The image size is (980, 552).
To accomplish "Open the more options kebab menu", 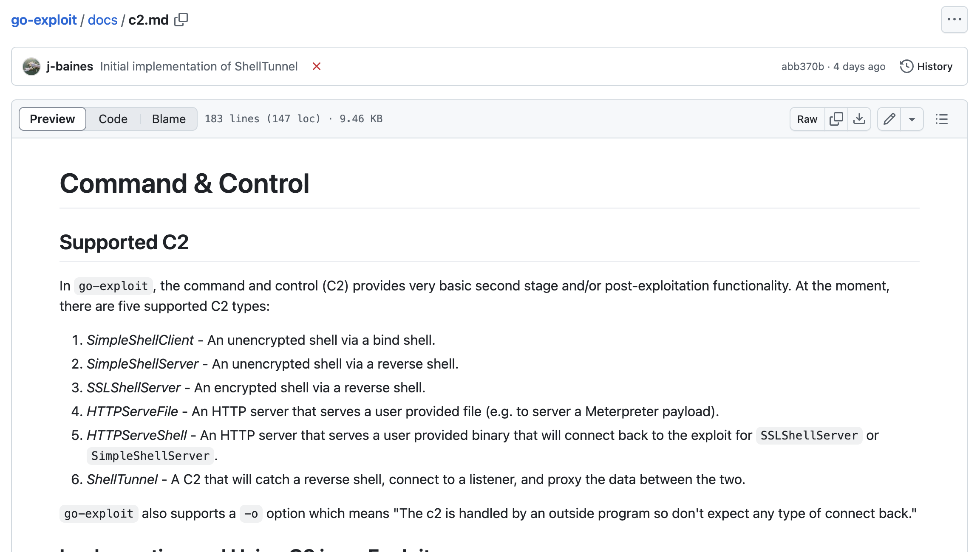I will pyautogui.click(x=954, y=20).
